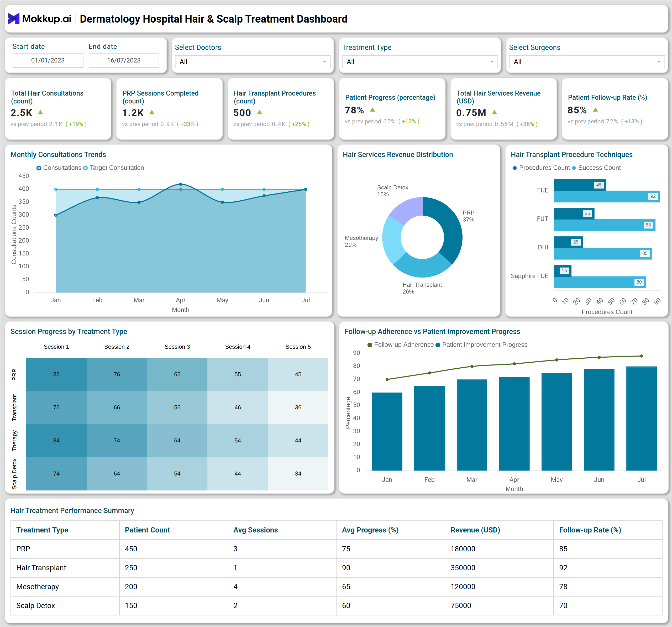The image size is (672, 627).
Task: Click the Total Hair Services Revenue value 0.75M
Action: click(471, 113)
